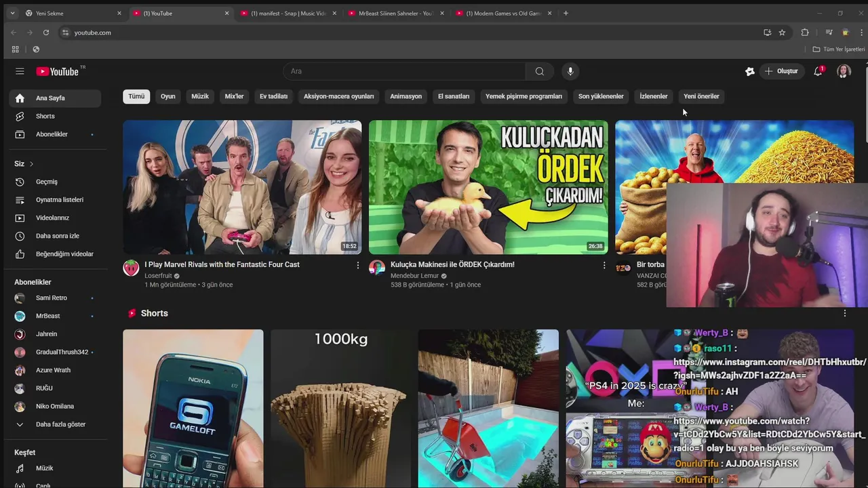Open the browser extensions puzzle icon
This screenshot has height=488, width=868.
click(x=805, y=33)
